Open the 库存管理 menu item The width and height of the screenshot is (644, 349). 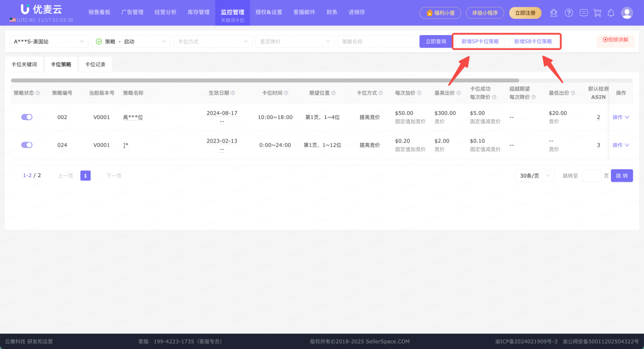point(198,12)
